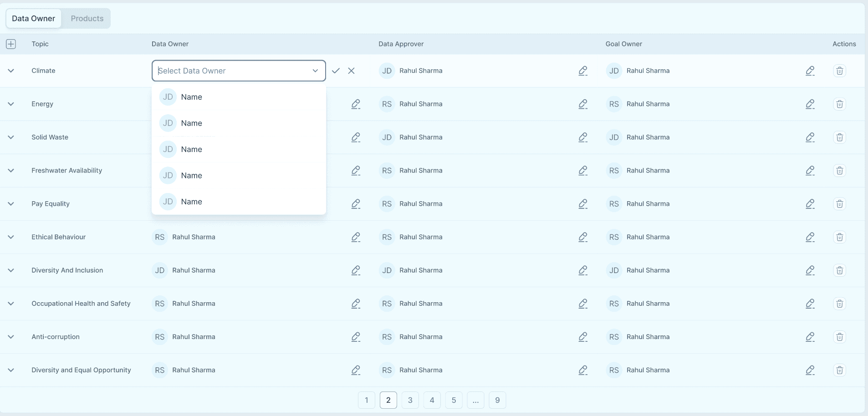
Task: Click the add row plus icon in header
Action: (x=11, y=44)
